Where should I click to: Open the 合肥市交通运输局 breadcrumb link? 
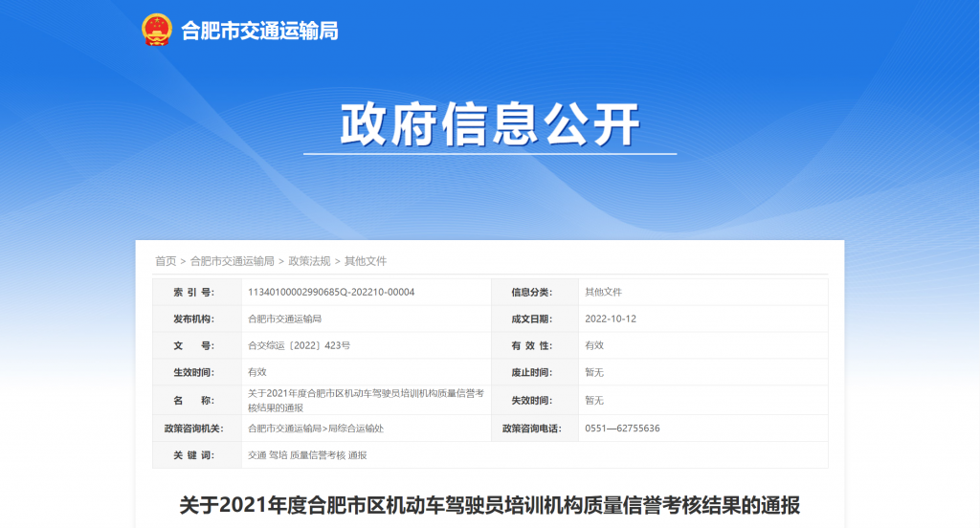[x=232, y=261]
